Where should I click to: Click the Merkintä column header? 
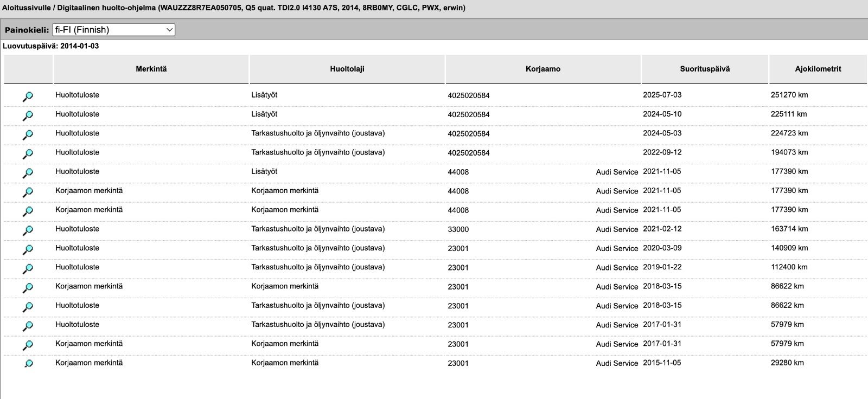[x=151, y=69]
